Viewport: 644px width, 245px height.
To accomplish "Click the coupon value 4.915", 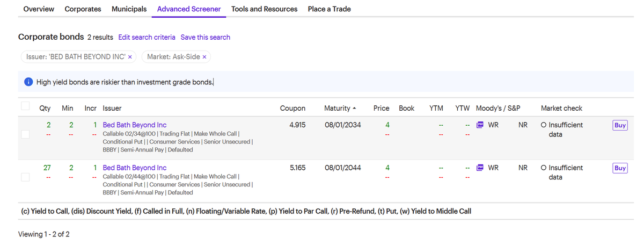I will click(297, 125).
